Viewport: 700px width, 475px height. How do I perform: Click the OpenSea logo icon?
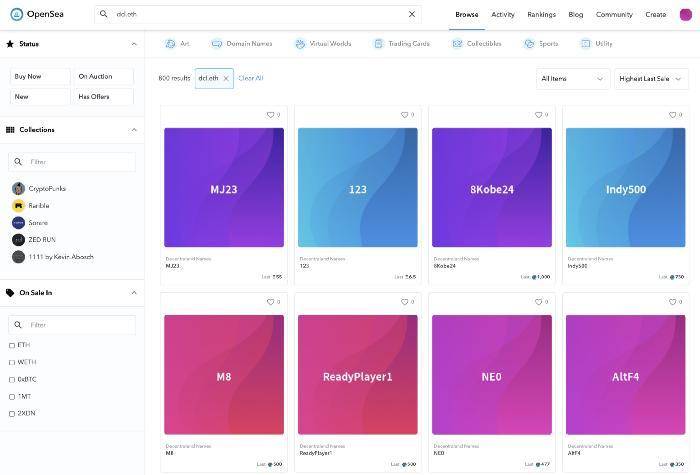tap(16, 14)
